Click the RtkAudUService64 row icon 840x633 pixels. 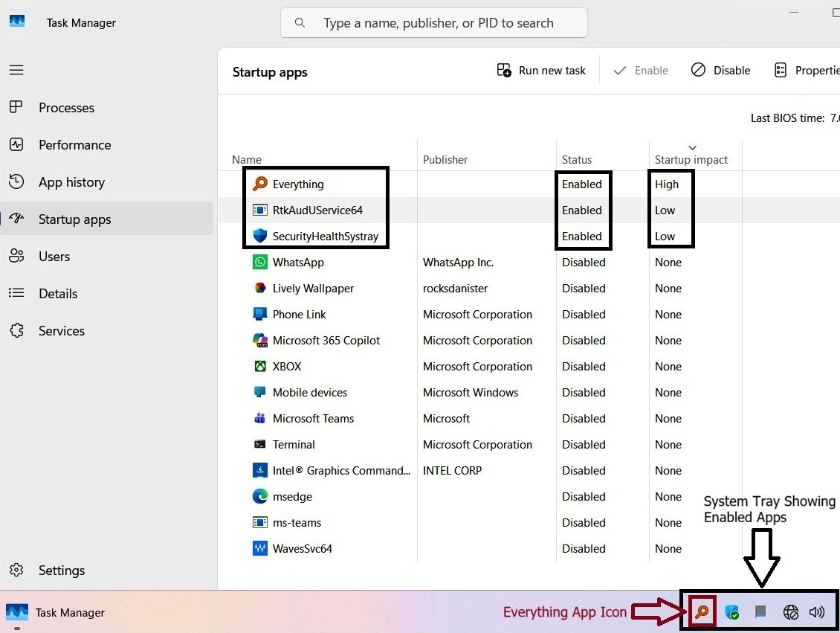pos(260,210)
